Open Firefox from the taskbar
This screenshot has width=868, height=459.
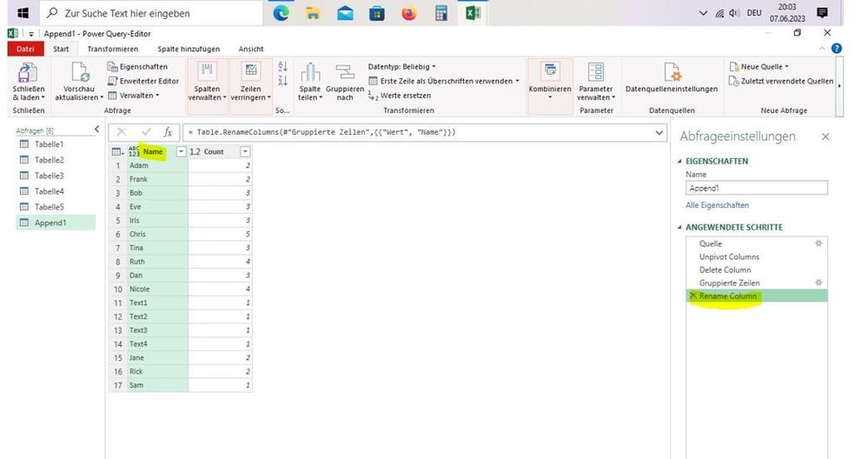pyautogui.click(x=408, y=13)
